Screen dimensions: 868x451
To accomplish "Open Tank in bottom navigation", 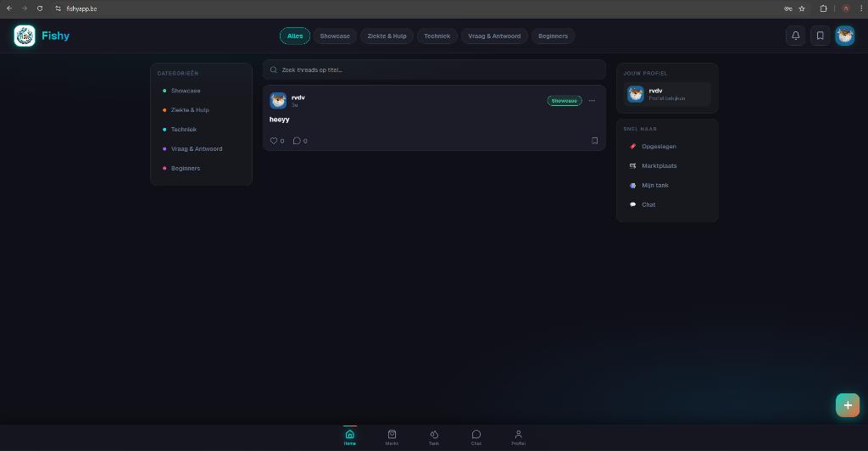I will (434, 437).
